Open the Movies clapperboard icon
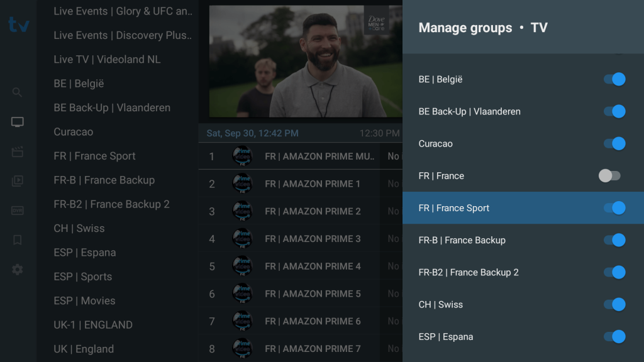 pos(18,151)
